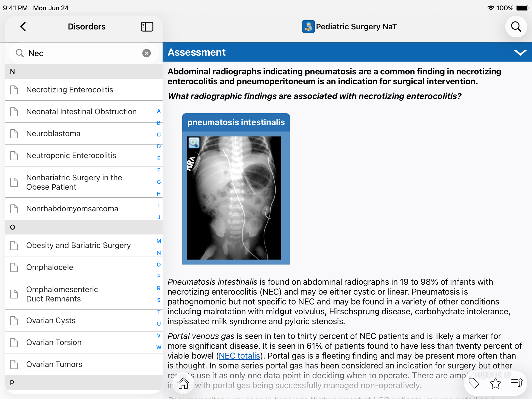Open Necrotizing Enterocolitis topic
Image resolution: width=532 pixels, height=399 pixels.
point(84,90)
